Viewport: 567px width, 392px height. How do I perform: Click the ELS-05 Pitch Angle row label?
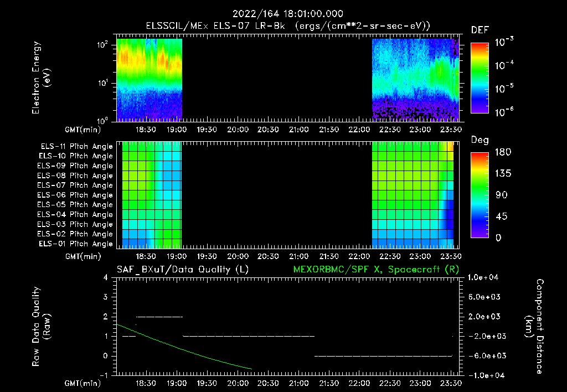[75, 205]
